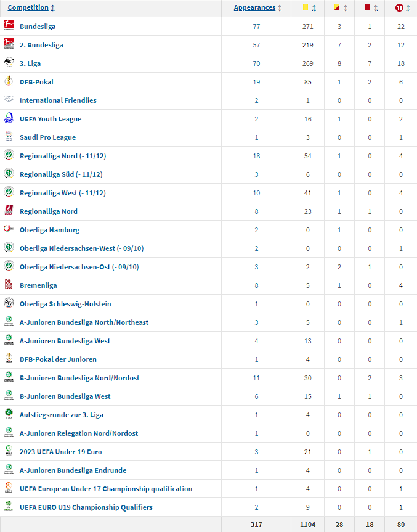The image size is (417, 532).
Task: Sort by yellow cards column header
Action: pos(309,7)
